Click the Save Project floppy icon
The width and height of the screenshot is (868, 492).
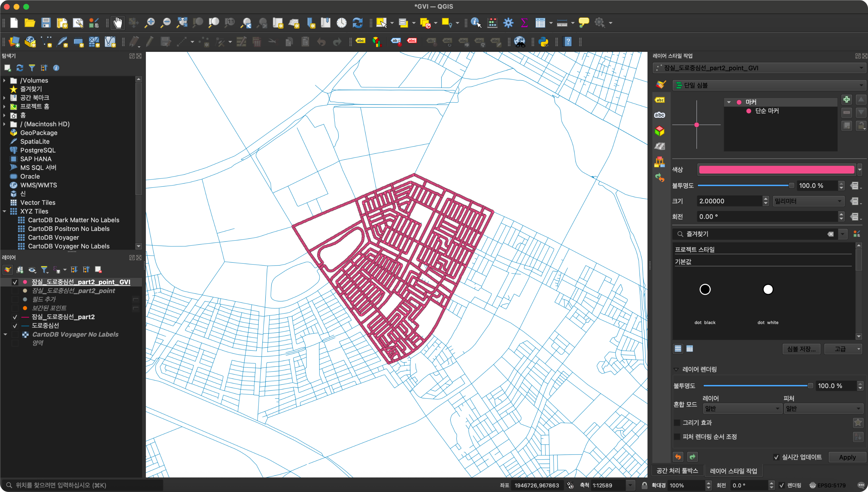[x=46, y=23]
